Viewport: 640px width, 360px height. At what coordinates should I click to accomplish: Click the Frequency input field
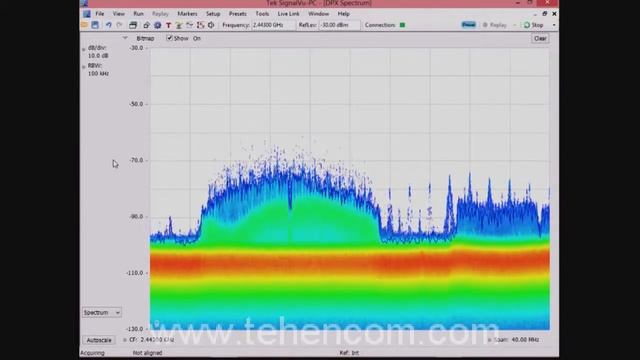pos(273,25)
